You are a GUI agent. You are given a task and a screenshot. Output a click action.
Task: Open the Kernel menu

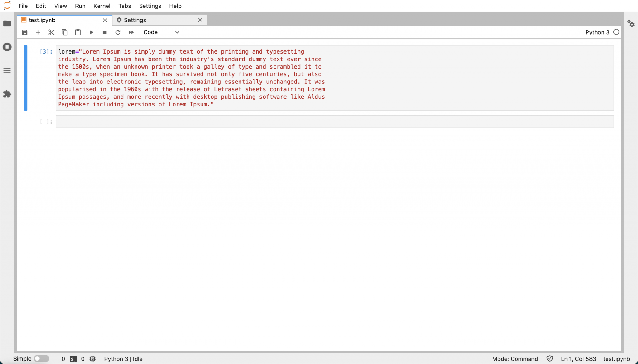point(102,6)
